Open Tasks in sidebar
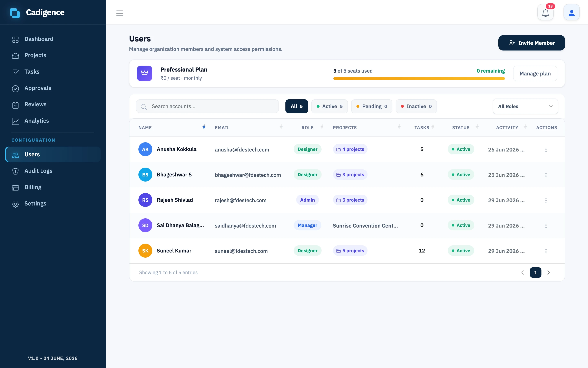The image size is (588, 368). tap(53, 72)
